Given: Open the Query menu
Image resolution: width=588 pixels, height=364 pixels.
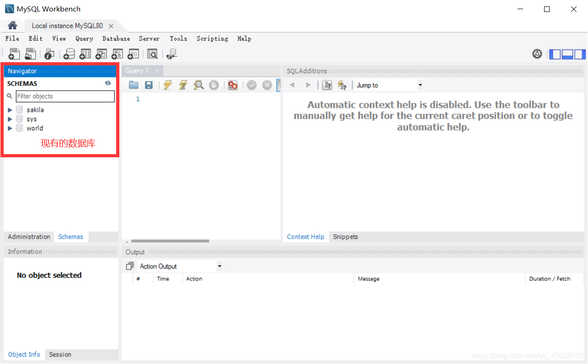Looking at the screenshot, I should click(84, 38).
